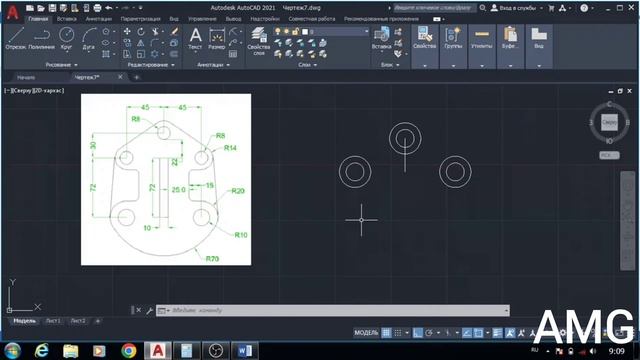Click the Mirror triangle tool icon
Image resolution: width=640 pixels, height=360 pixels.
(x=141, y=43)
